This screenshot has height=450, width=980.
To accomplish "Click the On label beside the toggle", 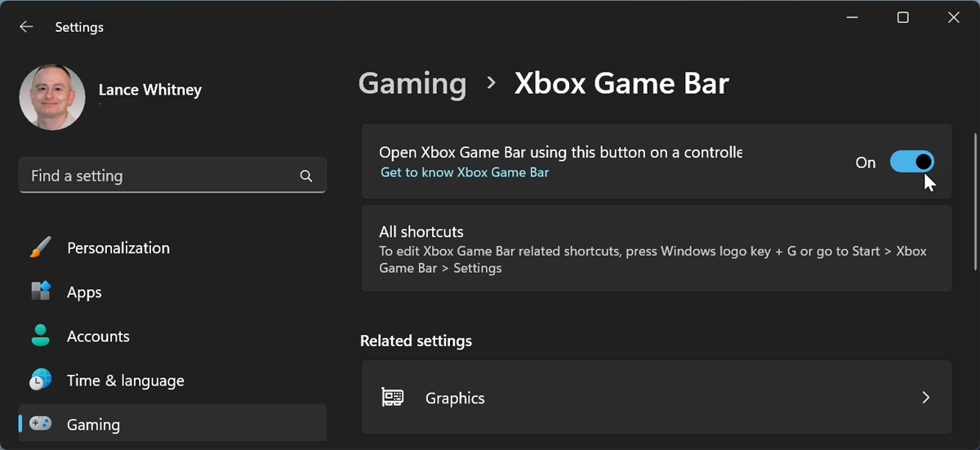I will click(x=866, y=163).
